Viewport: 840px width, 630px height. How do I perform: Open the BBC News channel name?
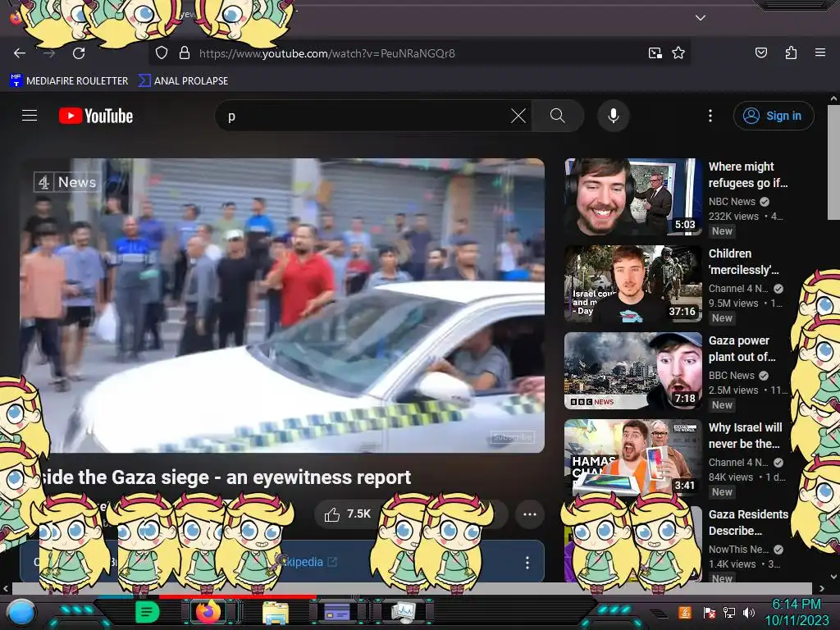pyautogui.click(x=731, y=376)
